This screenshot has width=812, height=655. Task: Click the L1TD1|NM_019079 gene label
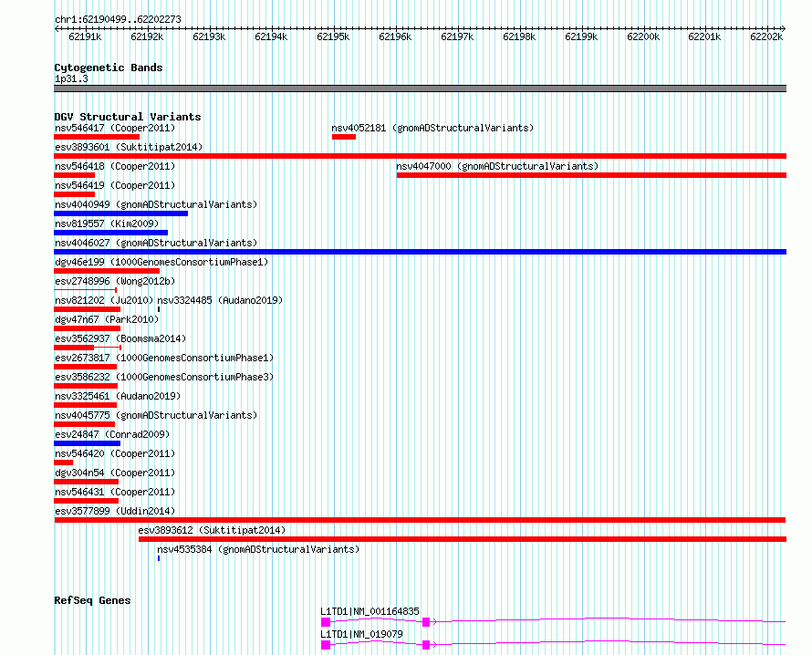361,634
